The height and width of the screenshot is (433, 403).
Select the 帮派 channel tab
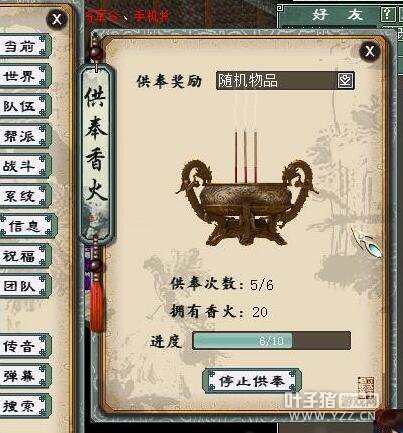(24, 136)
